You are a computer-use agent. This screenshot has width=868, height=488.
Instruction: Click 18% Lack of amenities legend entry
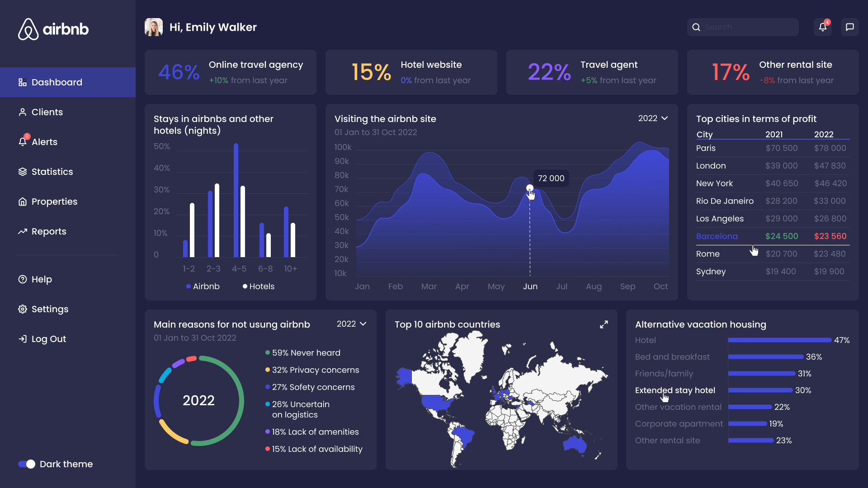click(312, 432)
